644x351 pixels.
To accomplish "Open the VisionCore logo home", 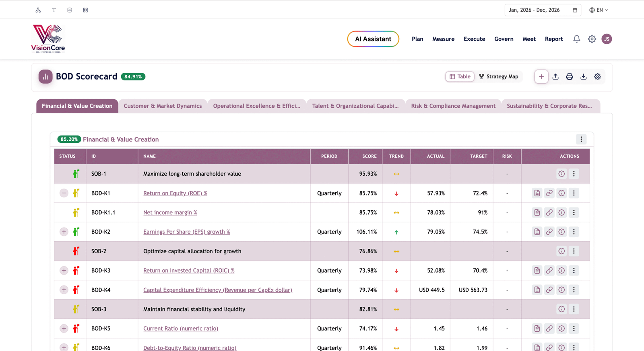I will point(48,39).
